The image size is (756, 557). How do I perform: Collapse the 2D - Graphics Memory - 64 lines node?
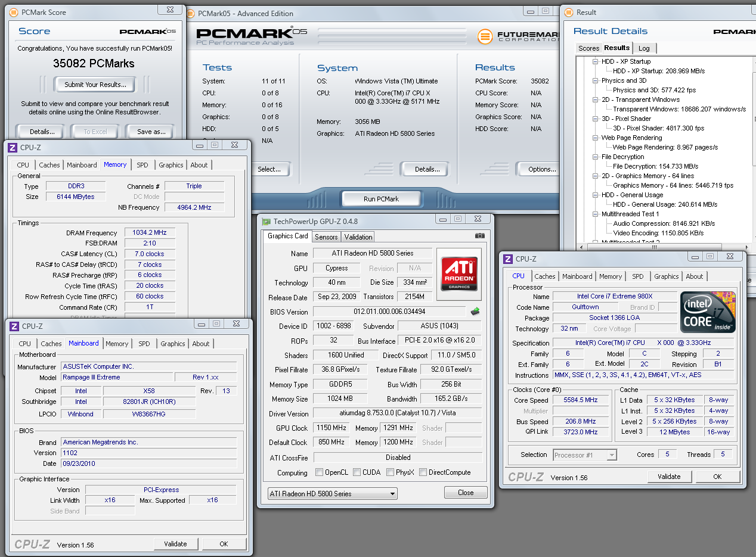(x=595, y=176)
